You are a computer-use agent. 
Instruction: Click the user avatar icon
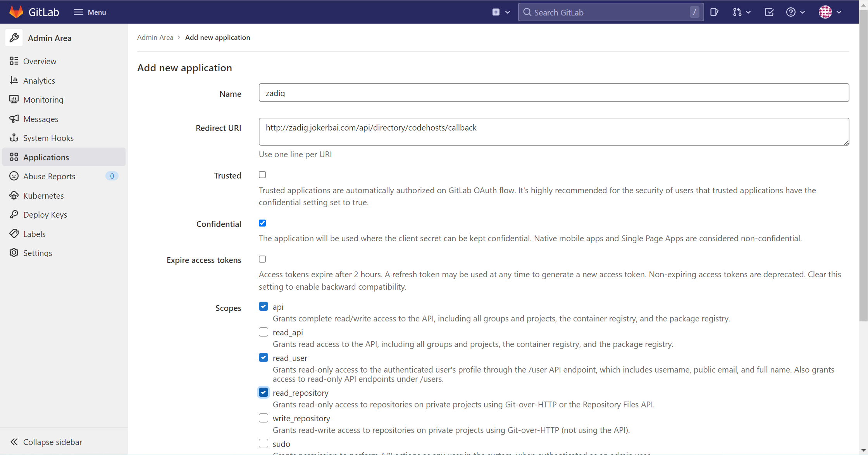[x=825, y=12]
